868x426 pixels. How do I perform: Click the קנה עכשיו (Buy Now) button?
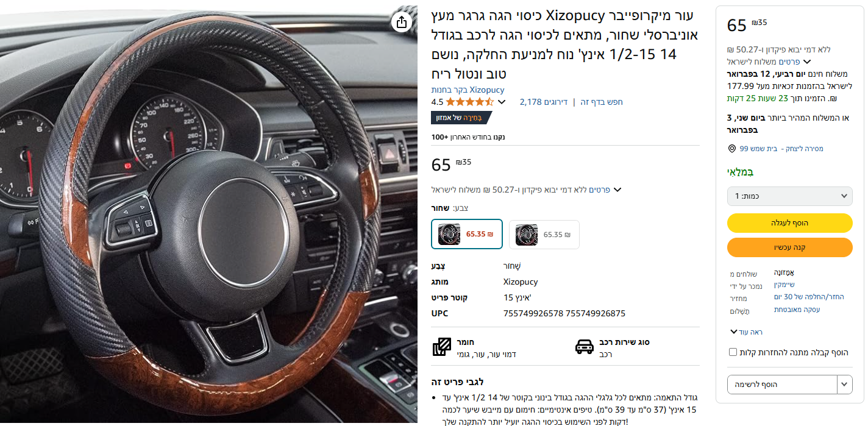tap(790, 247)
